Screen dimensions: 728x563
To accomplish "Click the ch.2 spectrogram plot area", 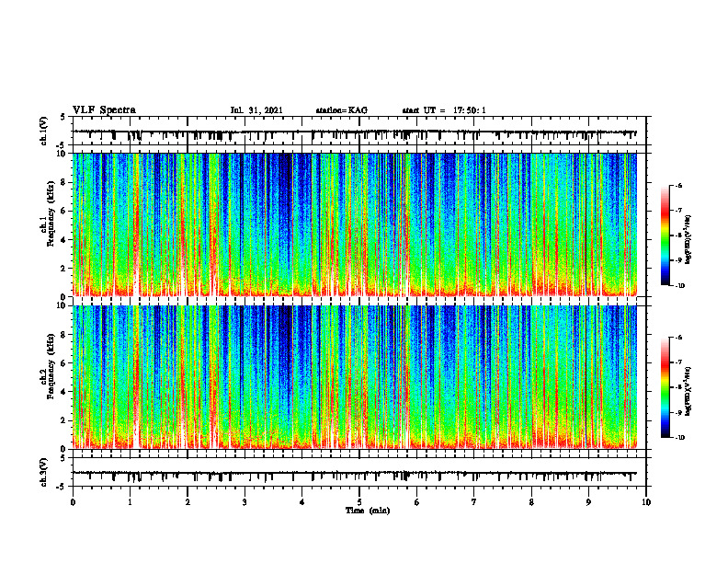I will 355,377.
